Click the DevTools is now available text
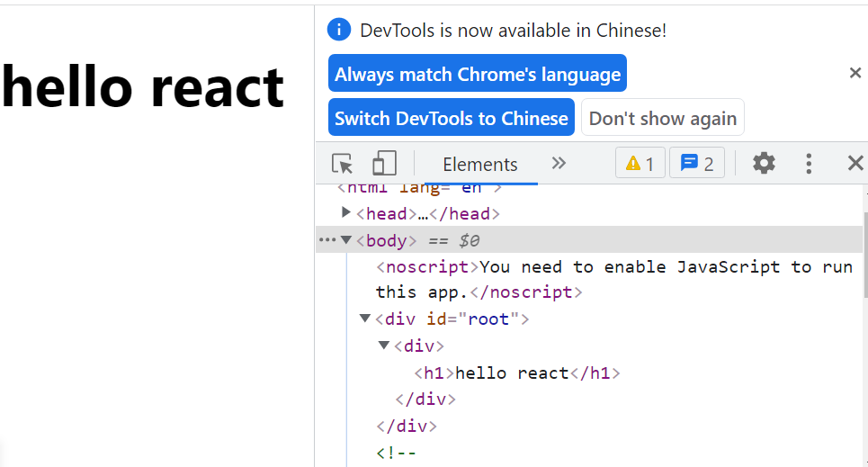Viewport: 868px width, 467px height. pyautogui.click(x=513, y=30)
